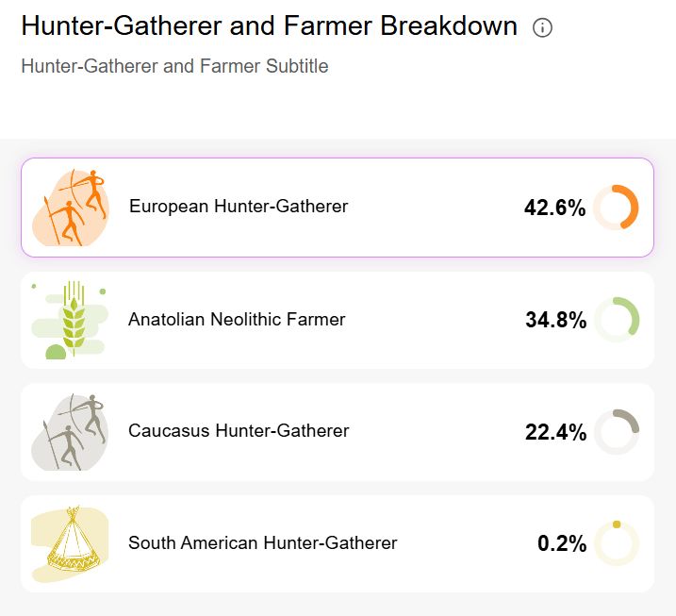This screenshot has height=616, width=676.
Task: Select the orange European Hunter-Gatherer archers icon
Action: coord(71,208)
